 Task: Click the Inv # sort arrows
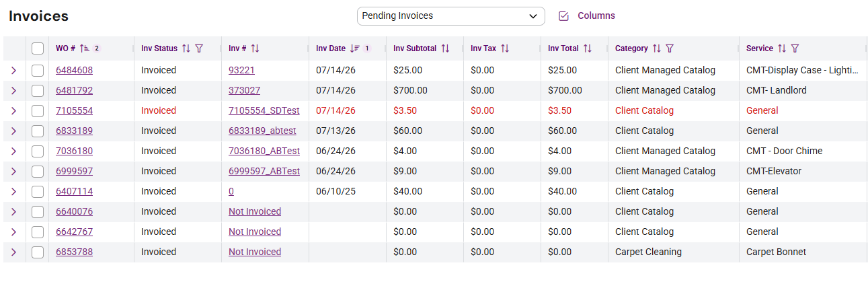coord(255,48)
